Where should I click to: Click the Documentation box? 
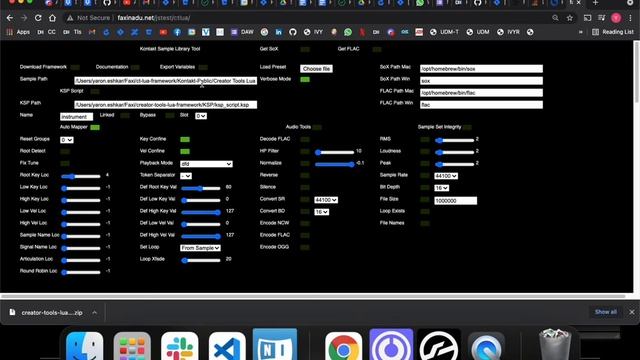[135, 67]
